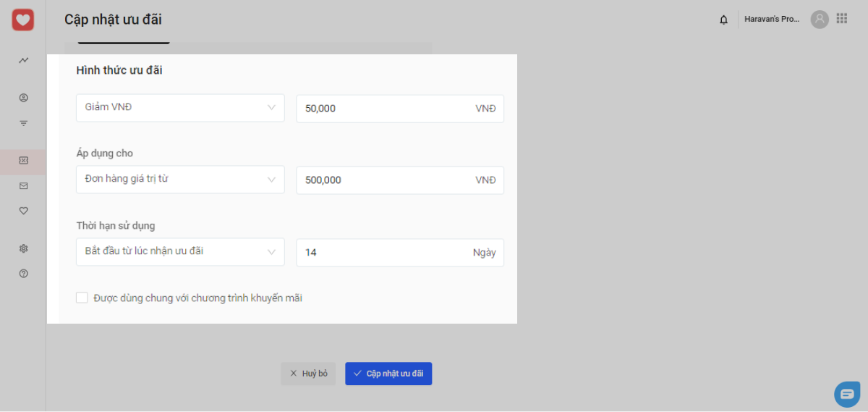Open the settings gear icon in sidebar
Screen dimensions: 868x412
pos(23,248)
